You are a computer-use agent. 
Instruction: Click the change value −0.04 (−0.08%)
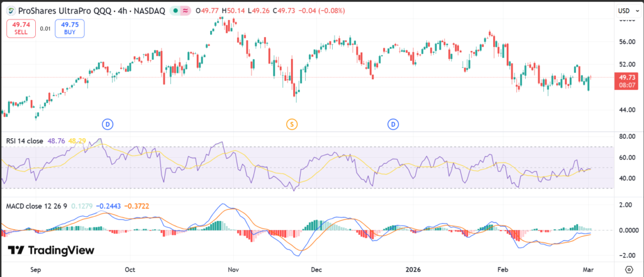320,11
